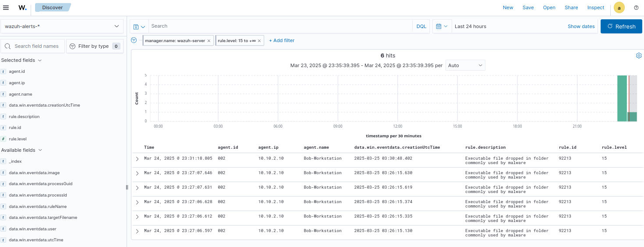Remove the manager.name wazuh-server filter
Image resolution: width=644 pixels, height=247 pixels.
209,41
